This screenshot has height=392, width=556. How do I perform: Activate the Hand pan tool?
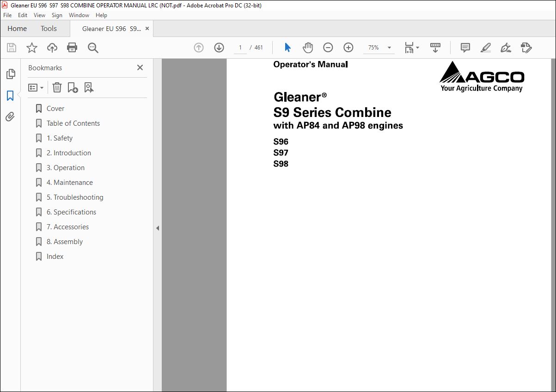click(x=308, y=48)
